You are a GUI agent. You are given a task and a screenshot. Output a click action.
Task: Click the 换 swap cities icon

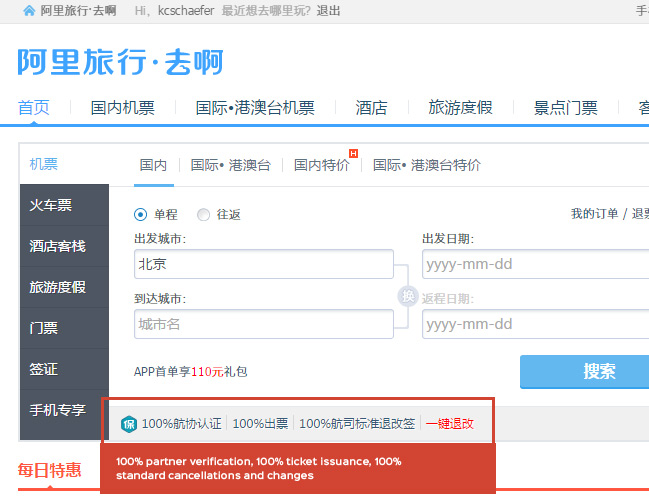(408, 296)
